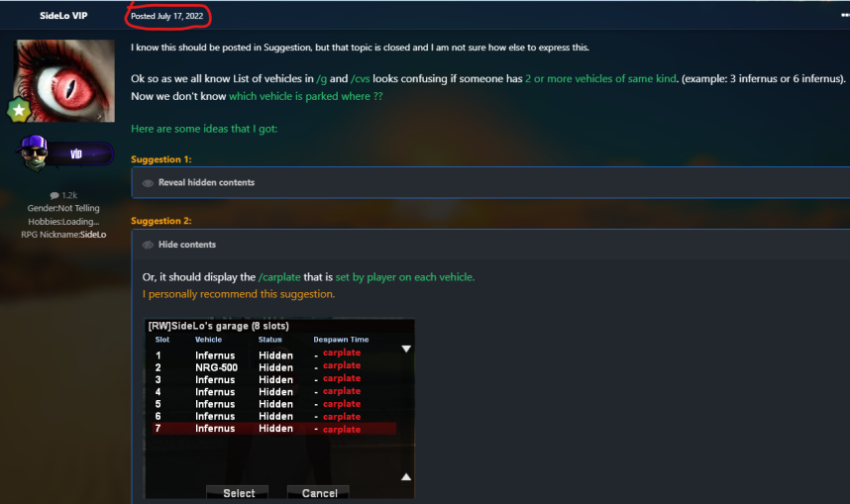Select slot 1 Infernus in the garage list

point(273,355)
